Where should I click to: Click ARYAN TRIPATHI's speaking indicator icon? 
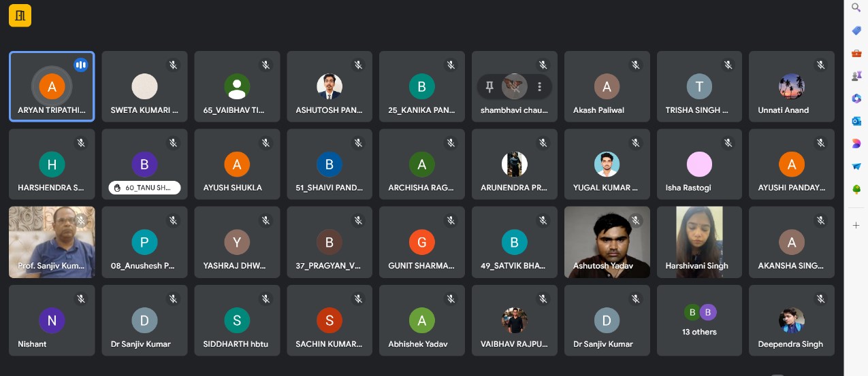(x=81, y=65)
